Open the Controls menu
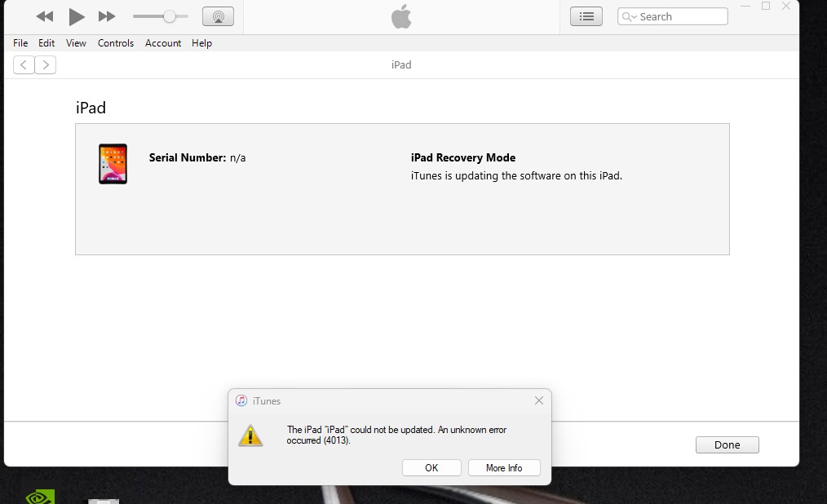The width and height of the screenshot is (827, 504). (116, 43)
